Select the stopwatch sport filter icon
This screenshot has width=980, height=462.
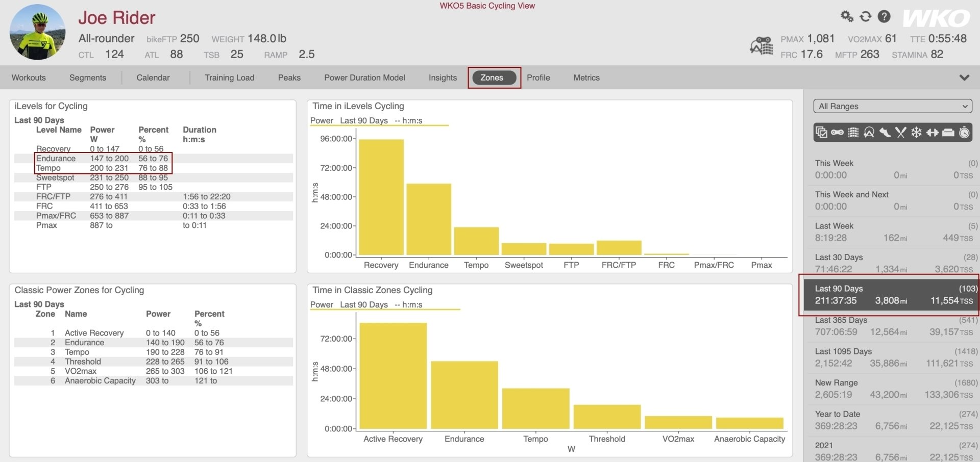point(964,133)
